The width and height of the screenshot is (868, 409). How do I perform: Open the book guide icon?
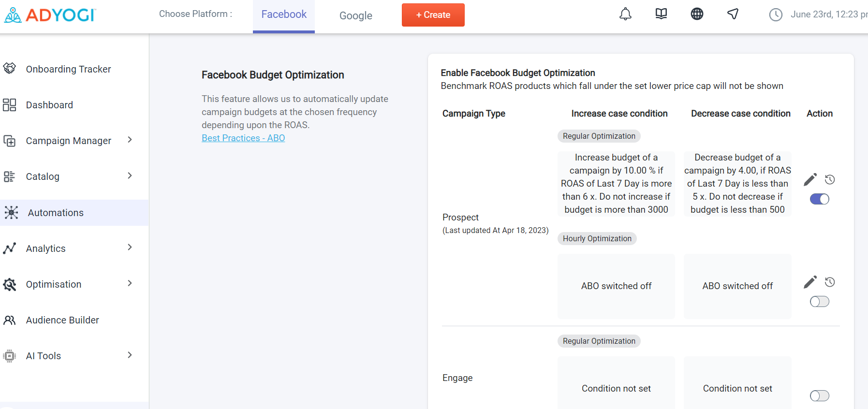pyautogui.click(x=661, y=14)
